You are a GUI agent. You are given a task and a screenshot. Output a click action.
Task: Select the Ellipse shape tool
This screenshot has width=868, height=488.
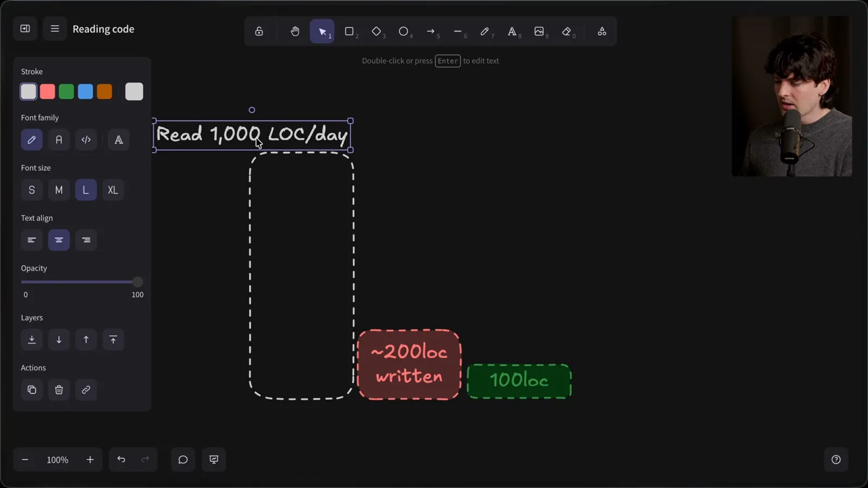coord(404,31)
